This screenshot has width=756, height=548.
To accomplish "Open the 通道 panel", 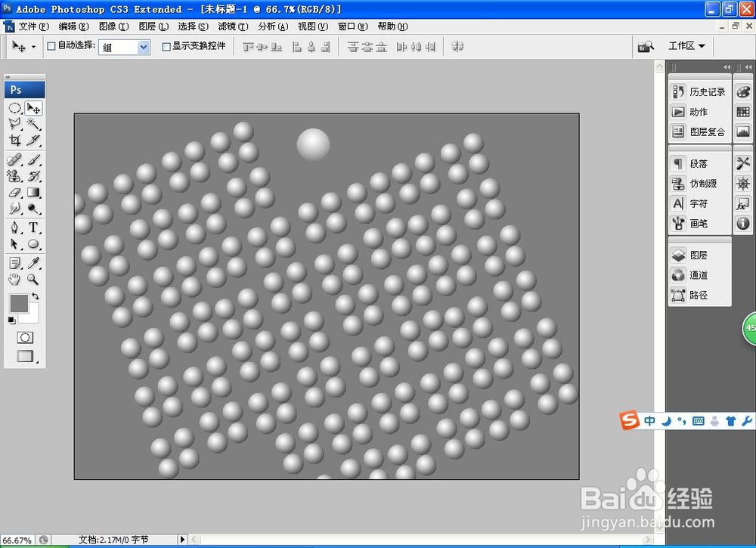I will tap(699, 275).
